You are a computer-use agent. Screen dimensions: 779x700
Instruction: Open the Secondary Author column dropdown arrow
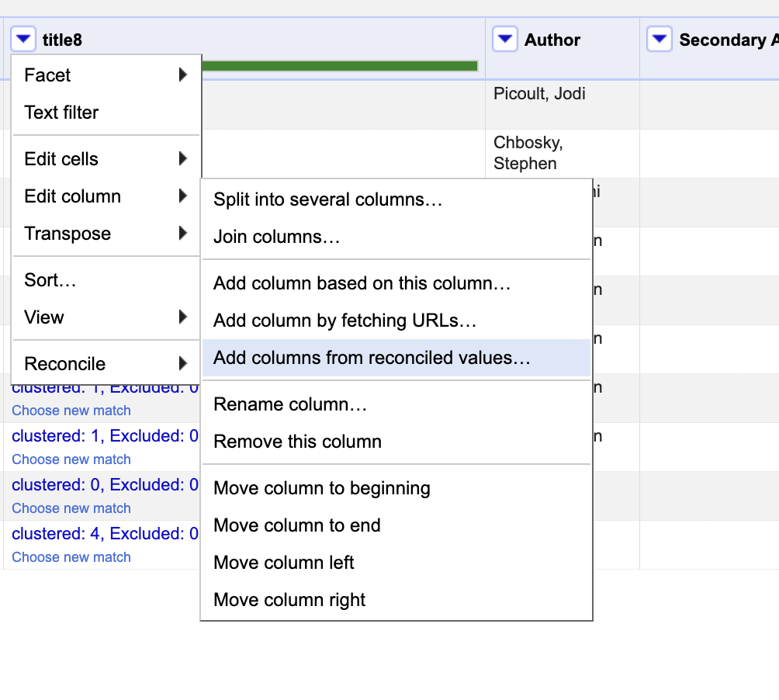coord(660,39)
